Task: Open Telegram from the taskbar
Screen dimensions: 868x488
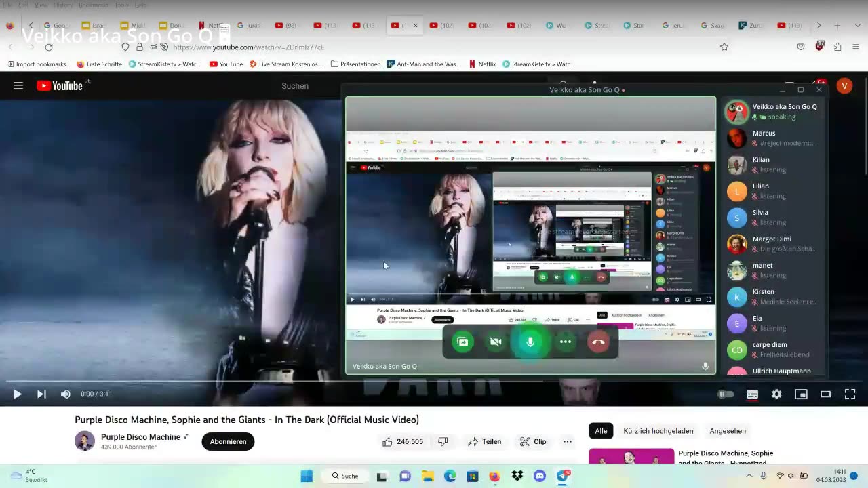Action: [563, 476]
